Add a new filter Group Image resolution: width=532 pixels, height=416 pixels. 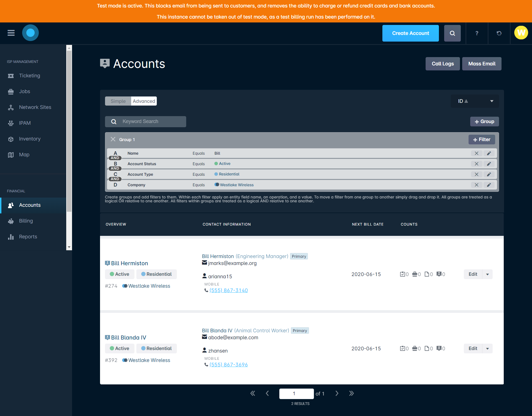484,121
